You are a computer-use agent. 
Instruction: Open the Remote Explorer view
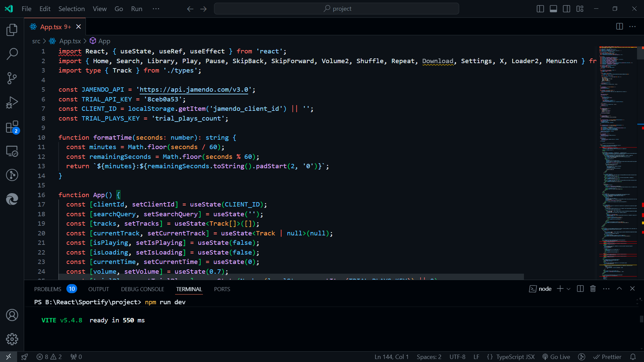12,151
